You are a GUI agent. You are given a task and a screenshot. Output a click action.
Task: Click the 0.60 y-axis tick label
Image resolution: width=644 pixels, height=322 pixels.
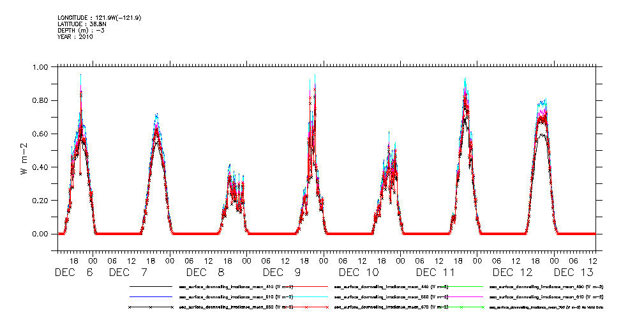pos(41,134)
